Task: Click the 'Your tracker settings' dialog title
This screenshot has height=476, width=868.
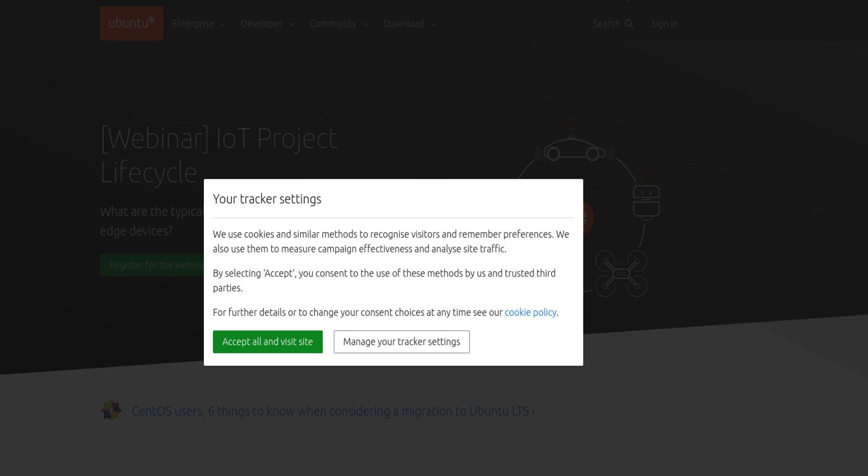Action: click(x=267, y=199)
